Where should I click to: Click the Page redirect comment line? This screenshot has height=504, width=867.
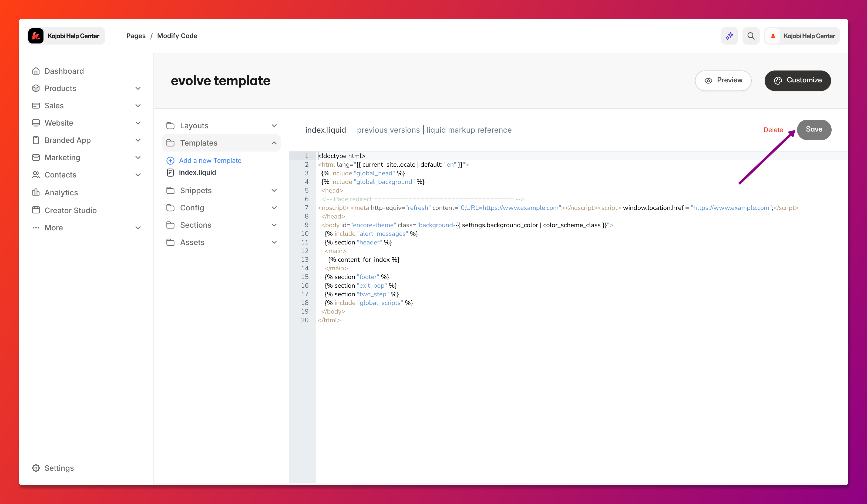click(423, 199)
